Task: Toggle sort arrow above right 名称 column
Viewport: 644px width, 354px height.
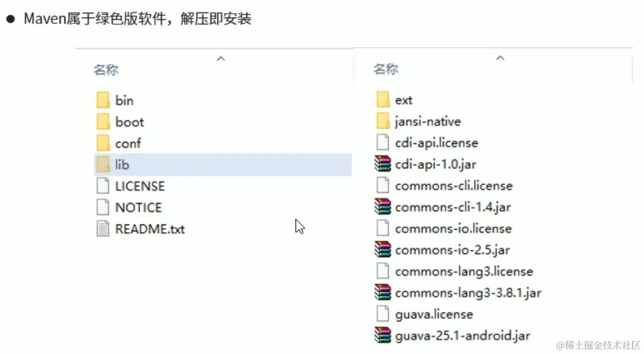Action: (500, 58)
